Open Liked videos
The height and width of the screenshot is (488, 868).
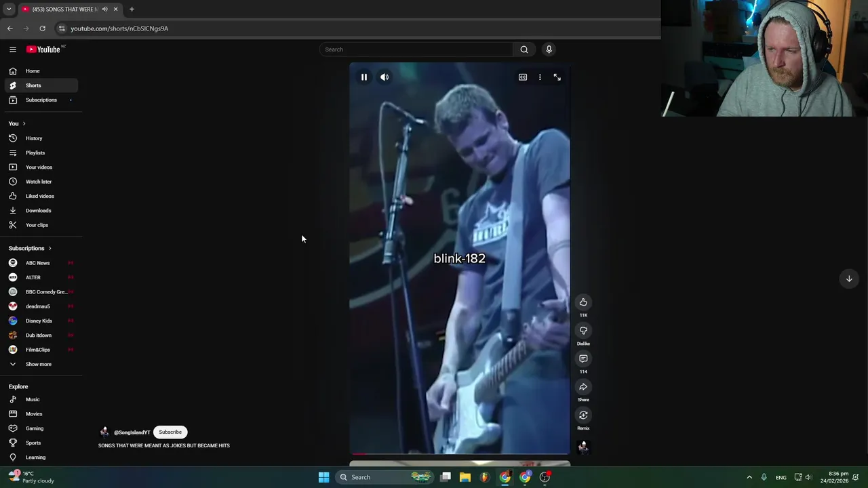41,196
